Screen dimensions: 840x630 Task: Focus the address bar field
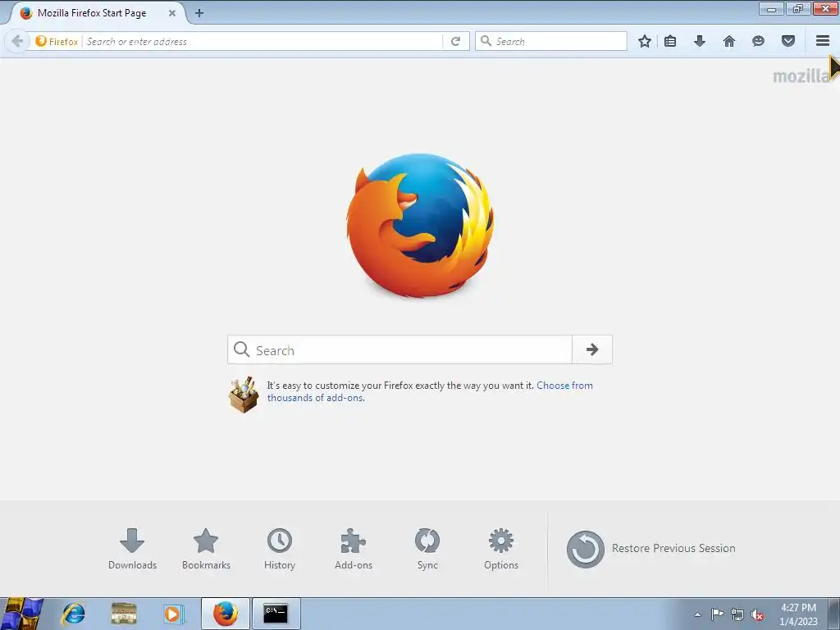[262, 41]
